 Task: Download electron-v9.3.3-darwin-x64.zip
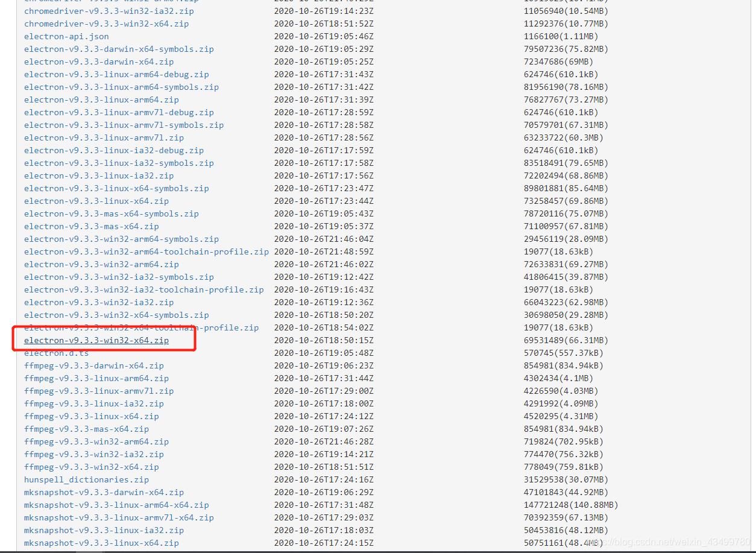coord(99,62)
